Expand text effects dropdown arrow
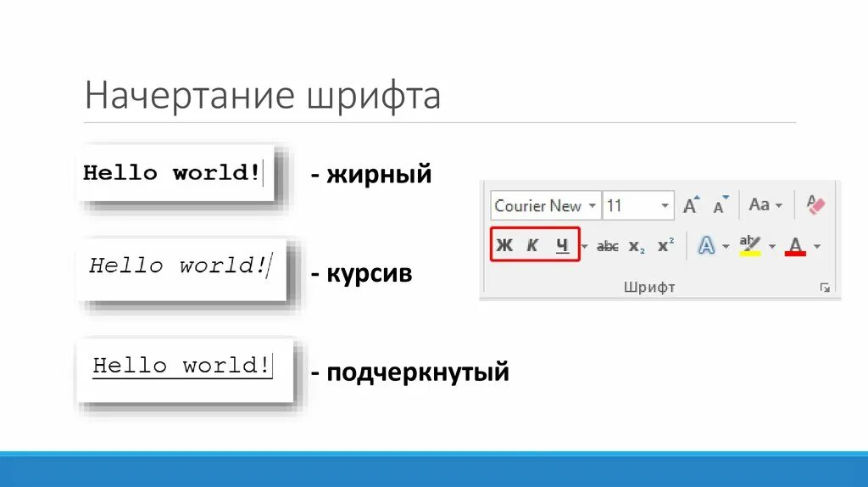Screen dimensions: 868x487 click(x=726, y=246)
